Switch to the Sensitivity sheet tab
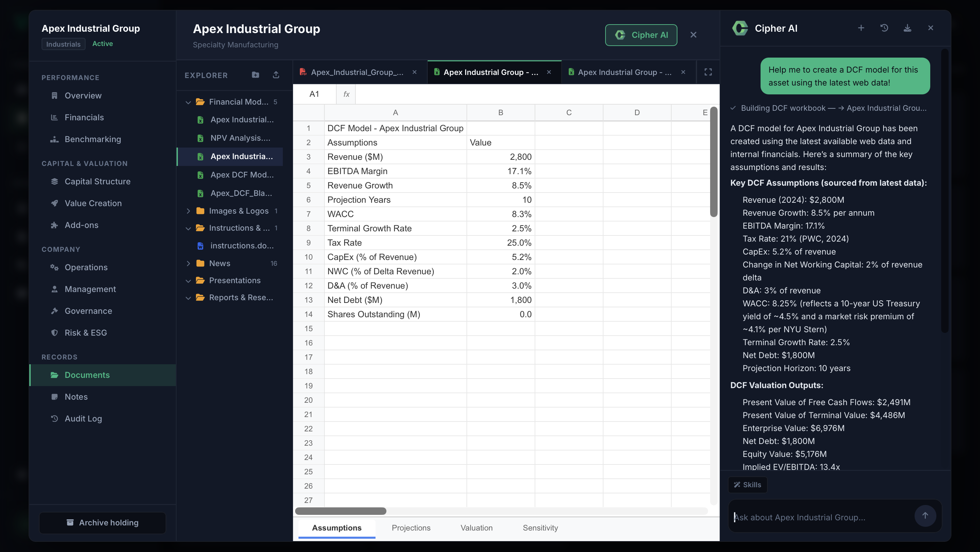980x552 pixels. [540, 528]
